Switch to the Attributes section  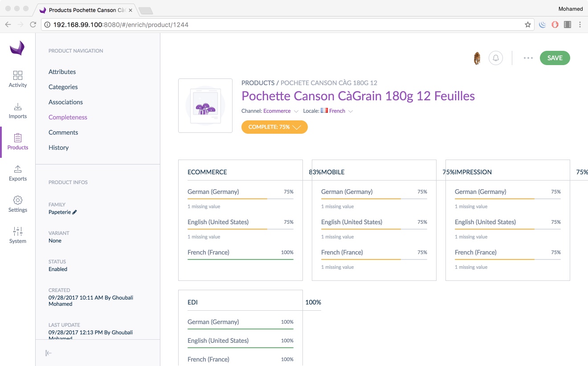pyautogui.click(x=62, y=72)
